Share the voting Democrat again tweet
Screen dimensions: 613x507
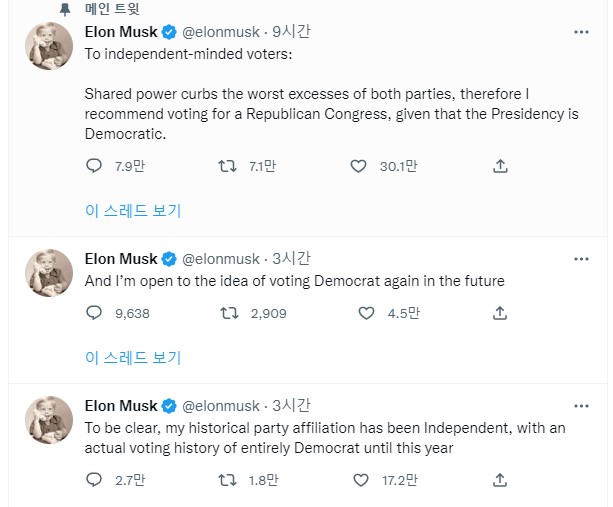tap(500, 313)
